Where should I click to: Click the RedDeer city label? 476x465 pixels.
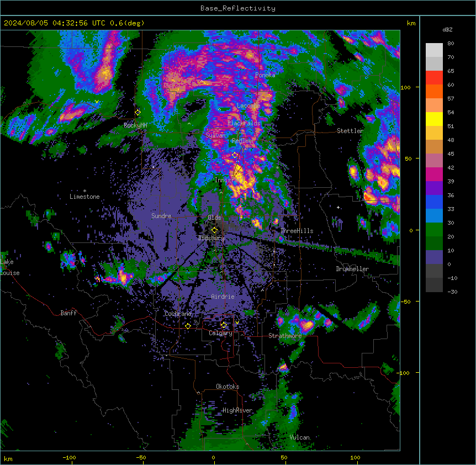(244, 141)
